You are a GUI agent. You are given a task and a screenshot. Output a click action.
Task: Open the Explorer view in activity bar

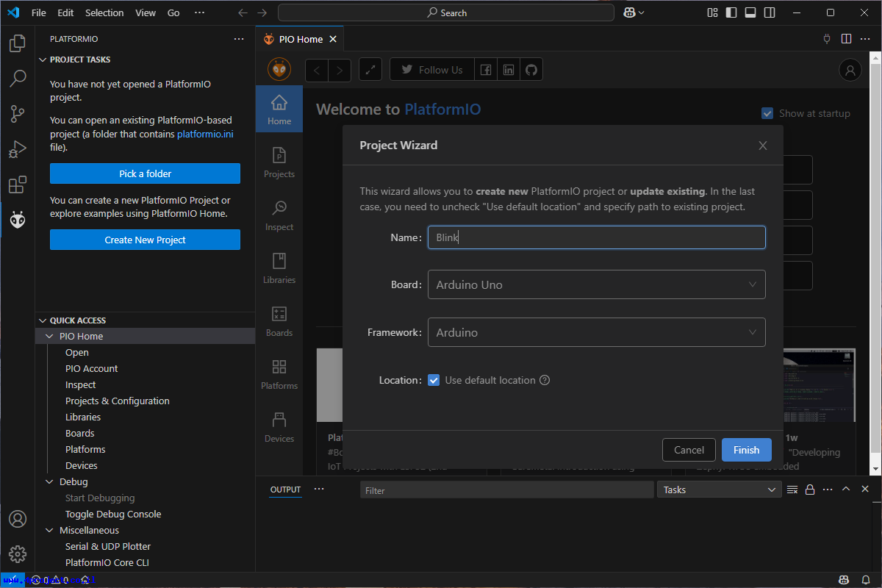[x=18, y=43]
